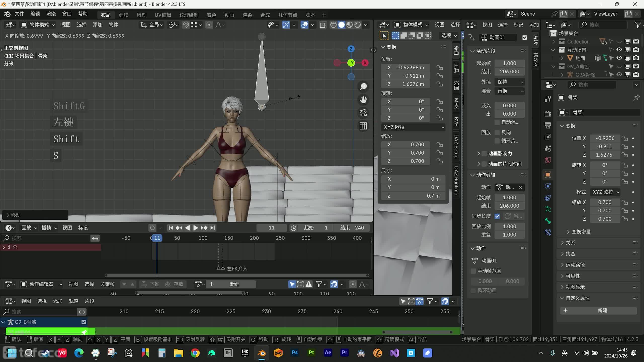Toggle viewport gizmo display icon
644x362 pixels.
point(286,25)
